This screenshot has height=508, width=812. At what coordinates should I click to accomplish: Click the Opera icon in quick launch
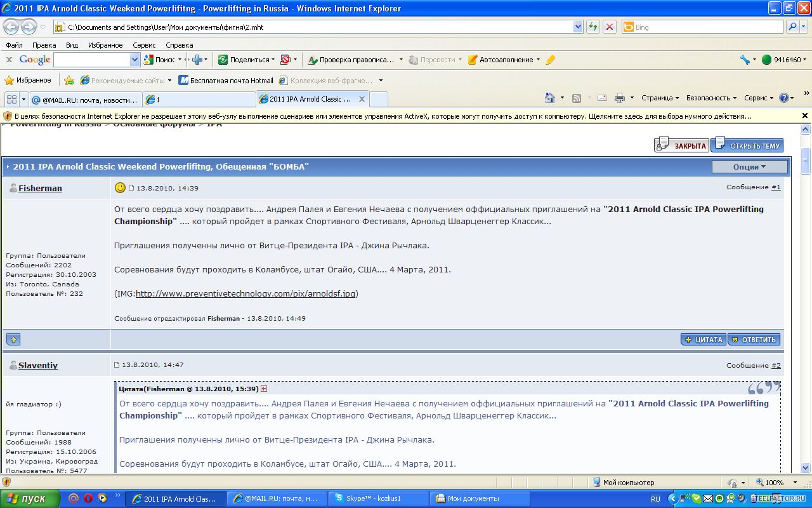coord(88,498)
